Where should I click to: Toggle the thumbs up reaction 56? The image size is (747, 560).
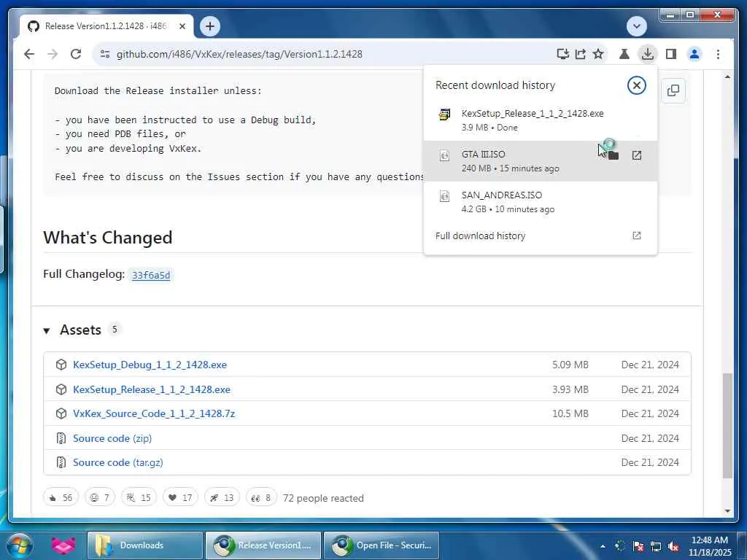pyautogui.click(x=61, y=497)
